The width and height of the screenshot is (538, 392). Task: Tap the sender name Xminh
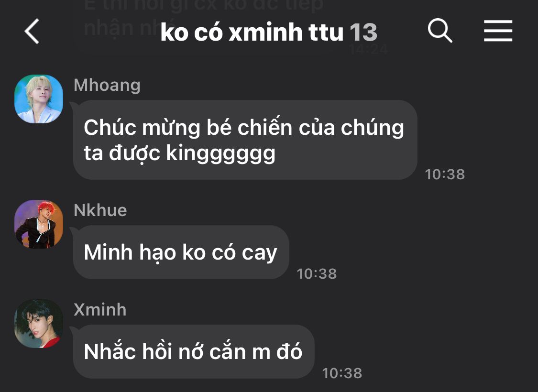point(100,310)
